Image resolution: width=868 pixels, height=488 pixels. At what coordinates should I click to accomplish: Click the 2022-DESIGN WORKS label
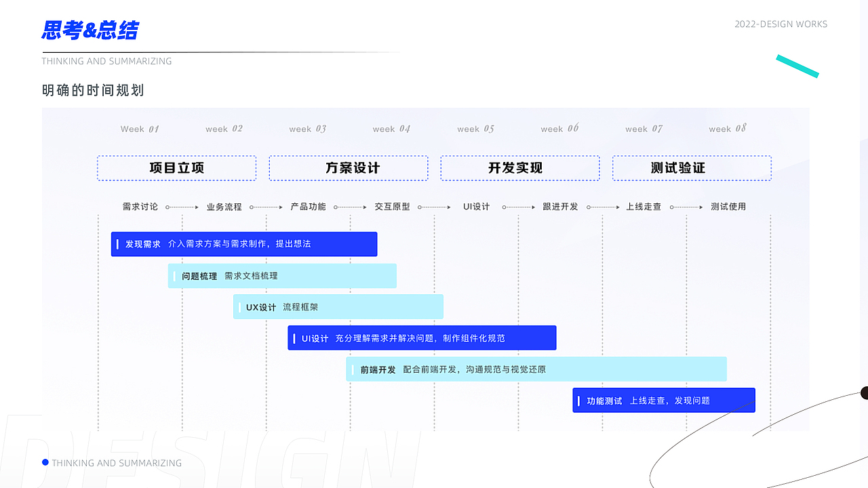[781, 24]
